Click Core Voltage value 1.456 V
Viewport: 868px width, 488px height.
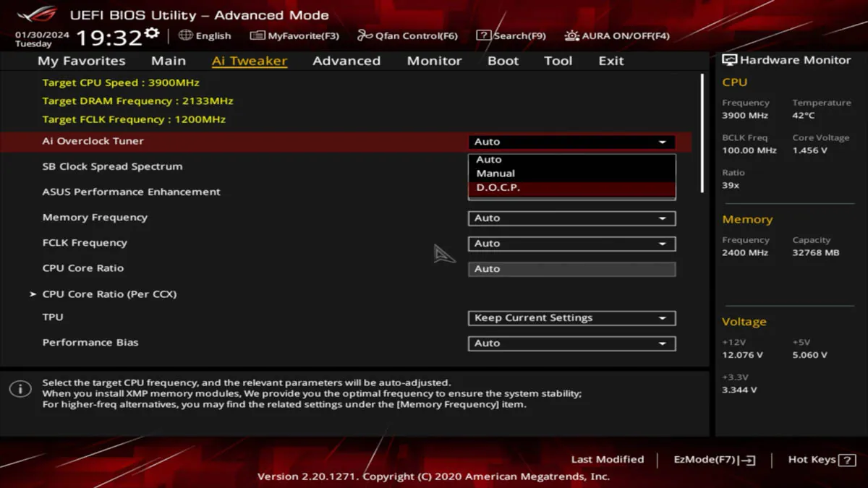coord(809,150)
